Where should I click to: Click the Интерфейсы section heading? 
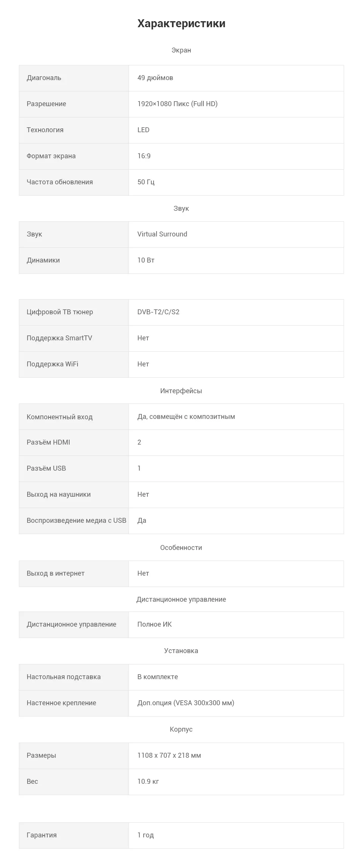pyautogui.click(x=181, y=391)
